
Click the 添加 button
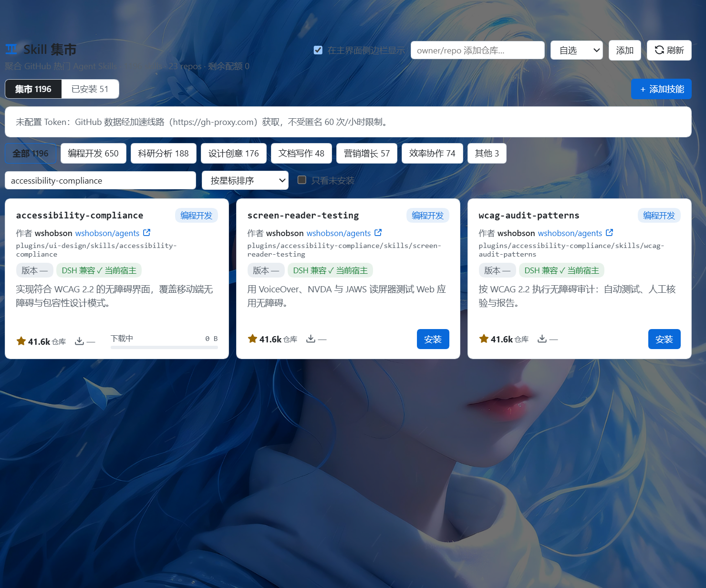(x=625, y=50)
